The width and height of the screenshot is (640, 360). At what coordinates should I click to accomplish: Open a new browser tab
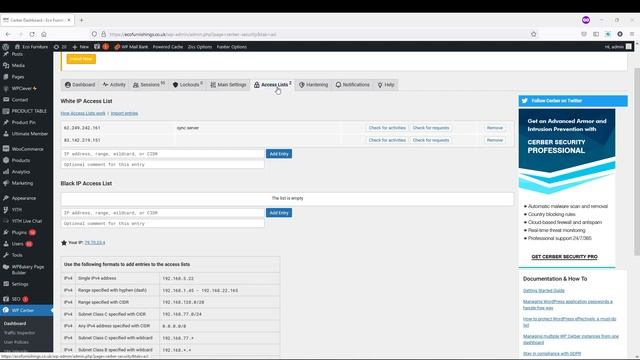coord(82,20)
